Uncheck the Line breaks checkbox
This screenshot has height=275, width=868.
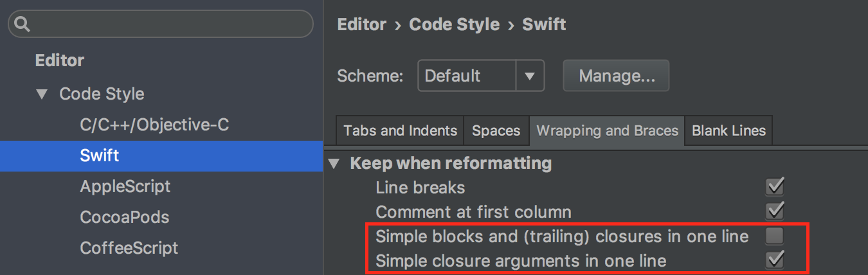coord(775,188)
